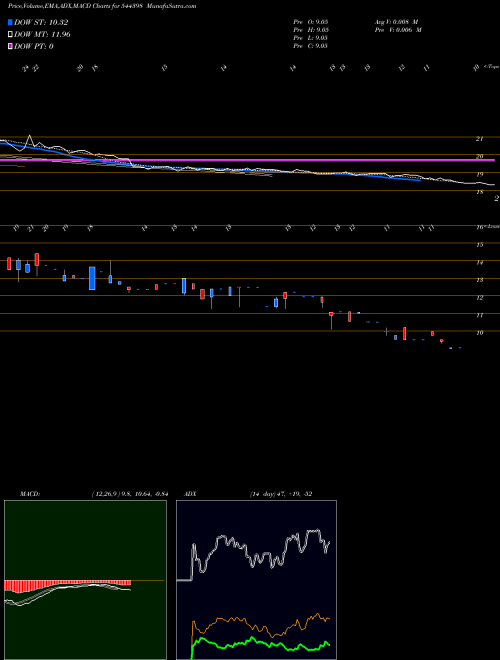
Task: Click the Pre O: 9.05 value
Action: coord(311,22)
